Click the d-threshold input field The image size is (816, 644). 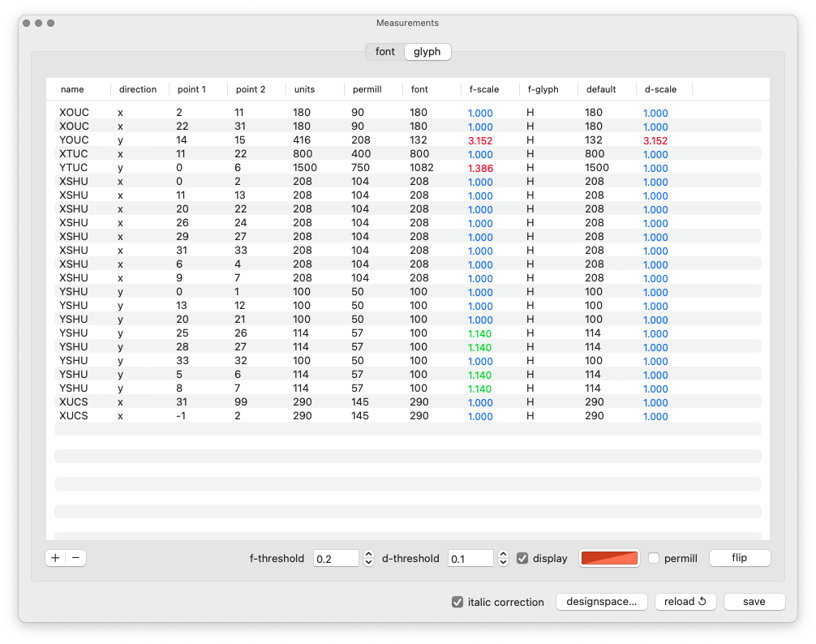click(x=470, y=558)
